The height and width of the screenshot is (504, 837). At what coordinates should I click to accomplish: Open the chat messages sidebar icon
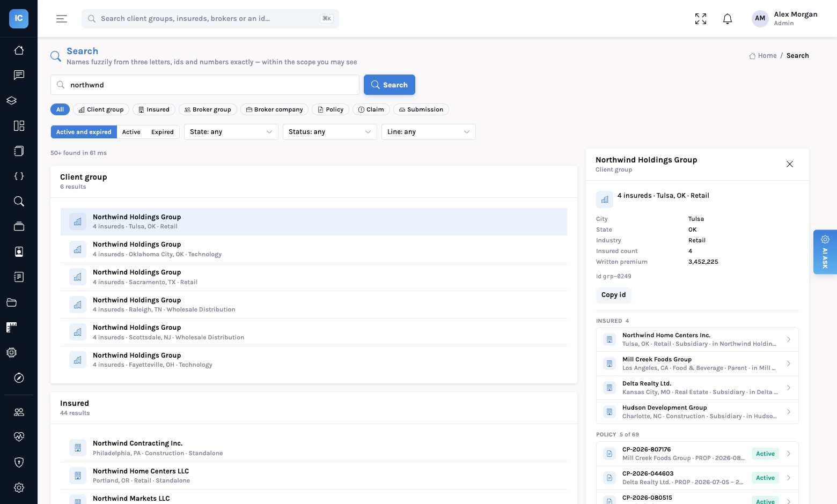[x=19, y=75]
